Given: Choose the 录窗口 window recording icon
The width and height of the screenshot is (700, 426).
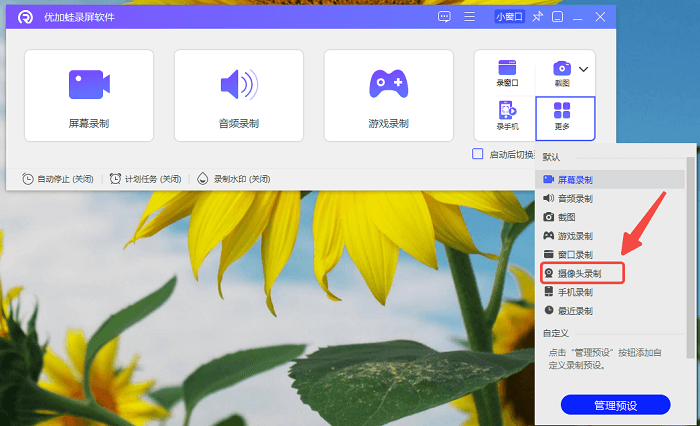Looking at the screenshot, I should click(x=507, y=73).
